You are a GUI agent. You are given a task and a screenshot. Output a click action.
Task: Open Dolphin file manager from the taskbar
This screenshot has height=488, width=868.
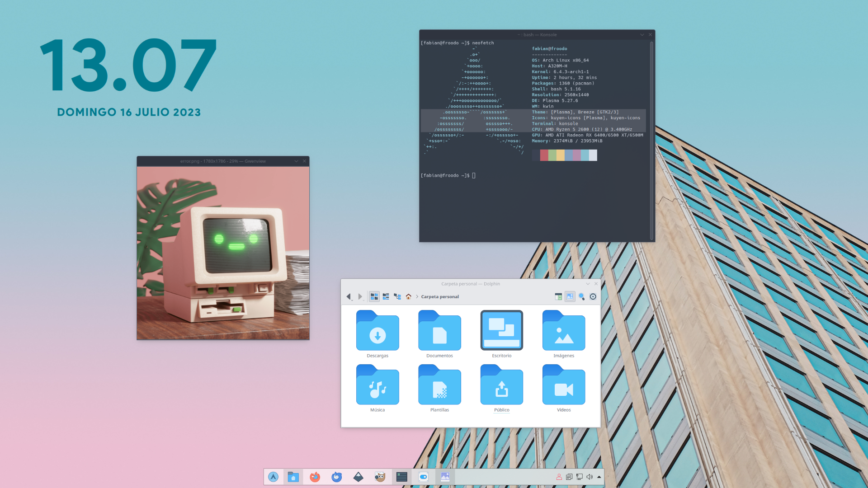[293, 477]
